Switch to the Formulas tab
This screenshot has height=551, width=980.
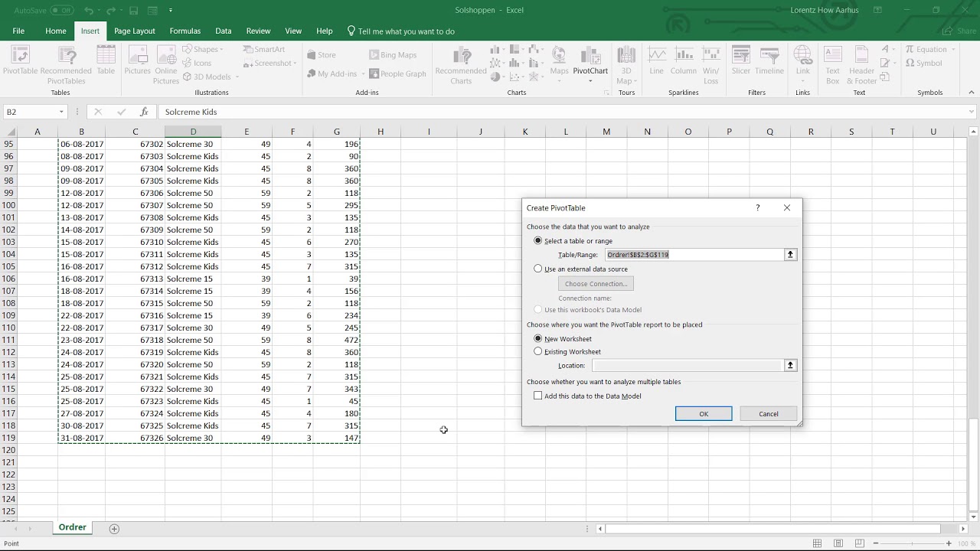(x=185, y=31)
